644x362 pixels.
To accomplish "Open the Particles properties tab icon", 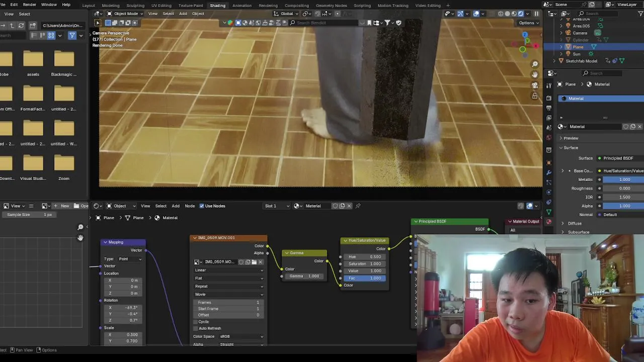I will (x=549, y=182).
